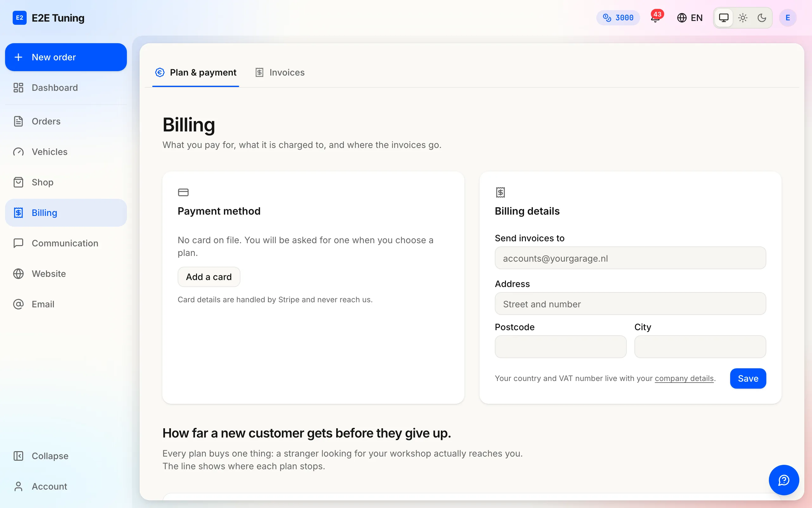This screenshot has height=508, width=812.
Task: Click 'How far a new customer gets' heading
Action: (307, 433)
